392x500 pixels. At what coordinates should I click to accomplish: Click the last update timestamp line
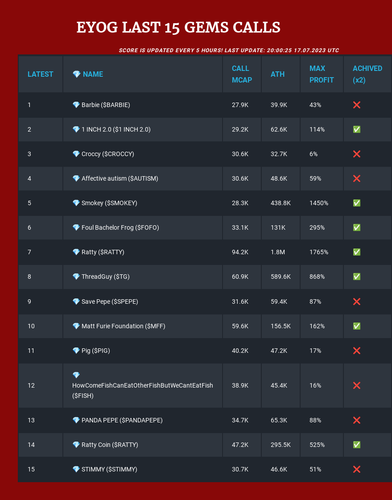[x=229, y=50]
